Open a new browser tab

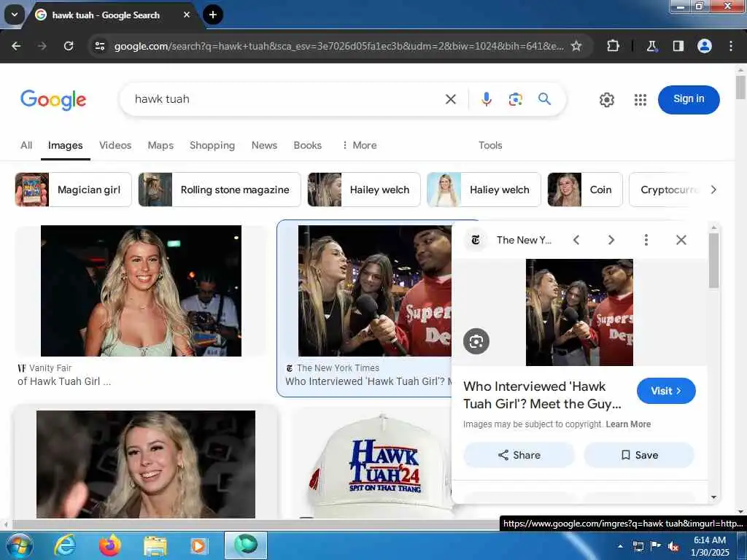click(213, 15)
